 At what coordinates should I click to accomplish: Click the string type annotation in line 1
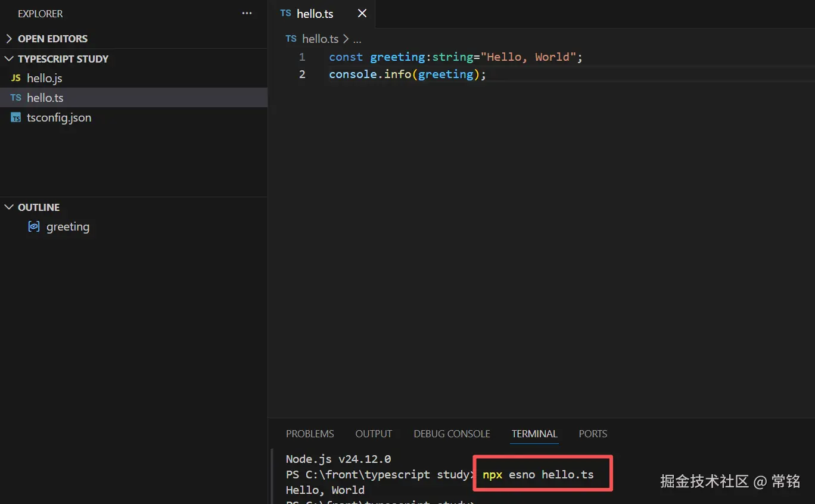click(453, 57)
